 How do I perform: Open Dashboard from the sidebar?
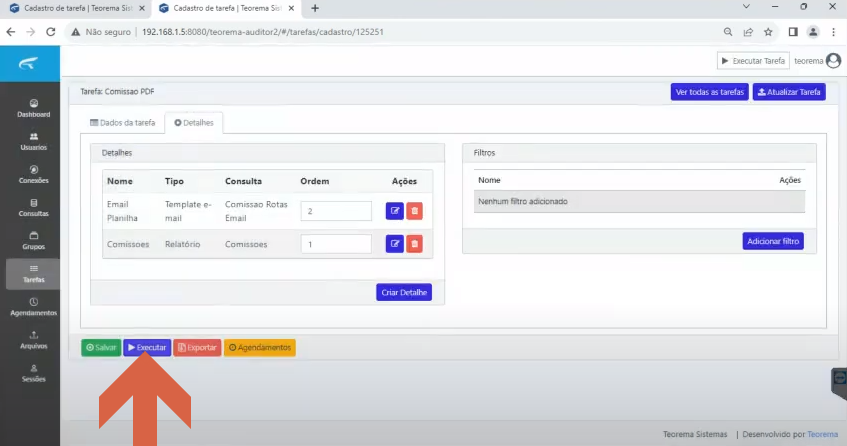click(33, 108)
